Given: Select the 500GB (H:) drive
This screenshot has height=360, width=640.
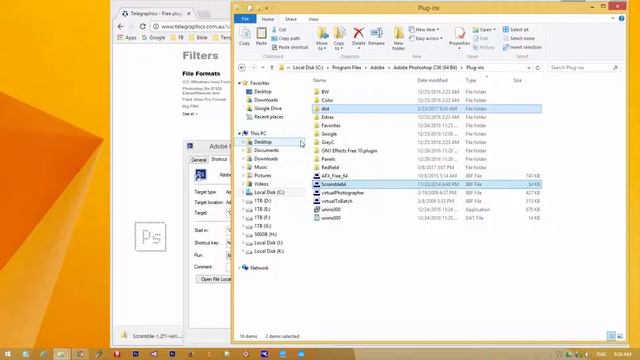Looking at the screenshot, I should (265, 235).
